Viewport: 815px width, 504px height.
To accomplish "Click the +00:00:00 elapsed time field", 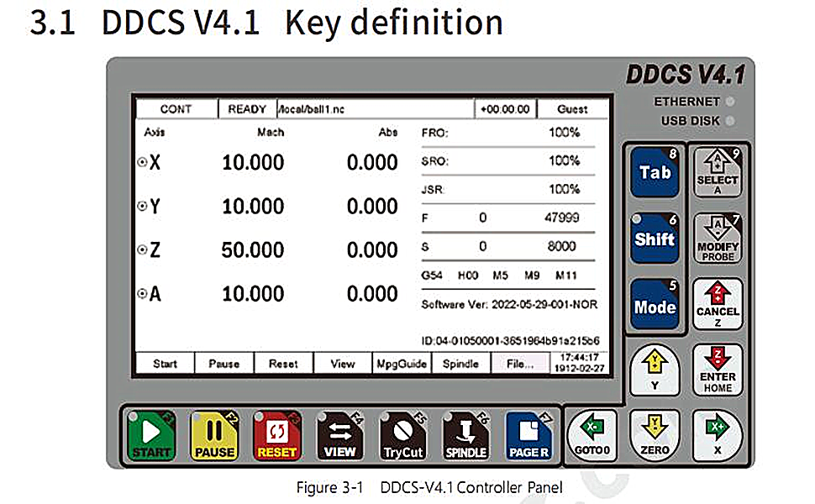I will (505, 109).
